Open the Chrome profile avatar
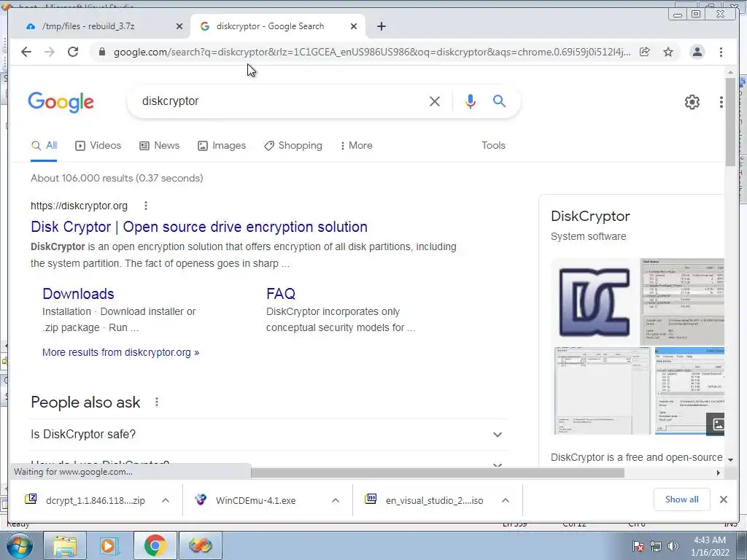The image size is (747, 560). click(x=697, y=52)
